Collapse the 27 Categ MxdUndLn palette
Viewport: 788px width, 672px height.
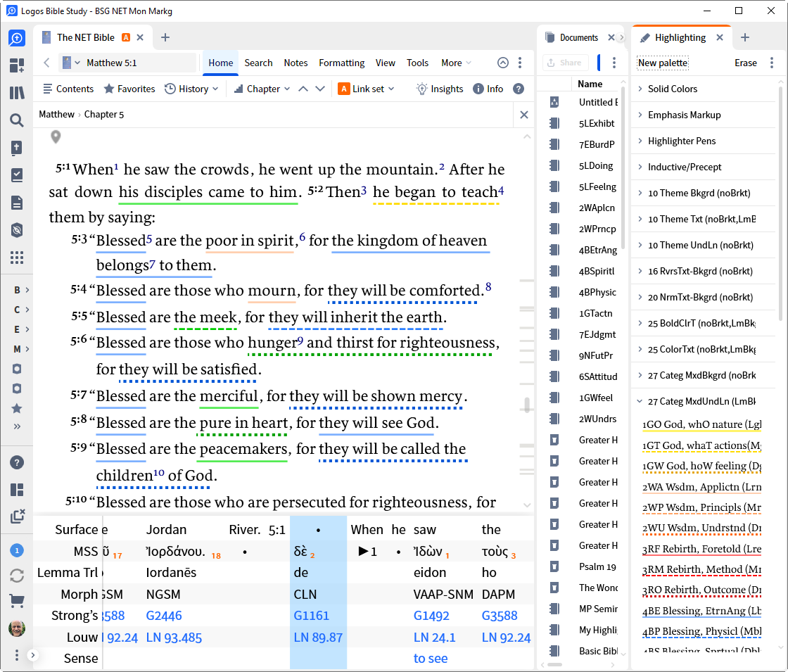641,402
